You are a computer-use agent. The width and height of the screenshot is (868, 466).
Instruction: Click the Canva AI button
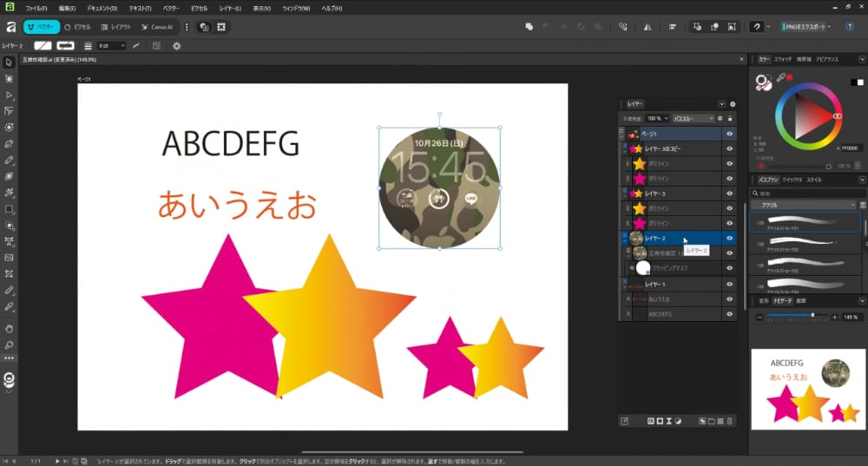point(156,27)
